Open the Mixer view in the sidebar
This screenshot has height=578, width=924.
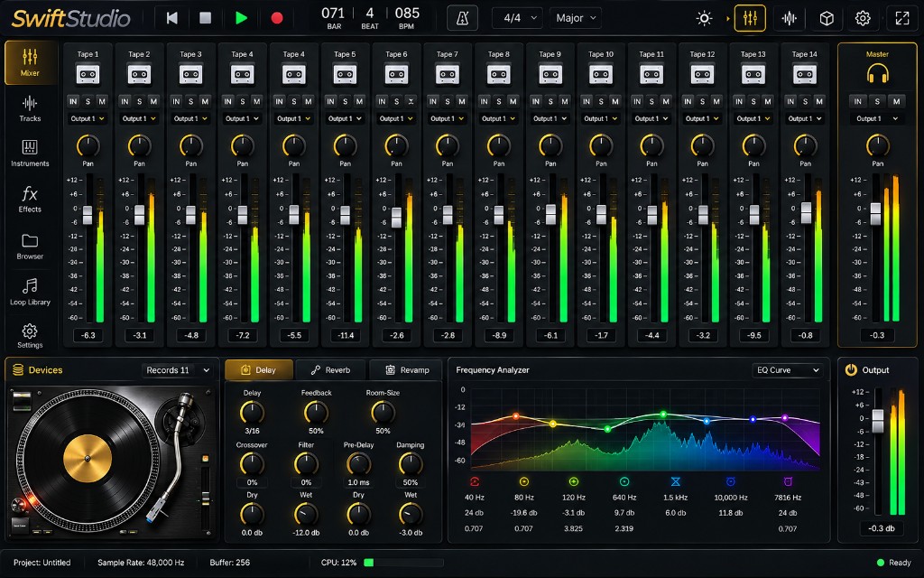pos(30,62)
